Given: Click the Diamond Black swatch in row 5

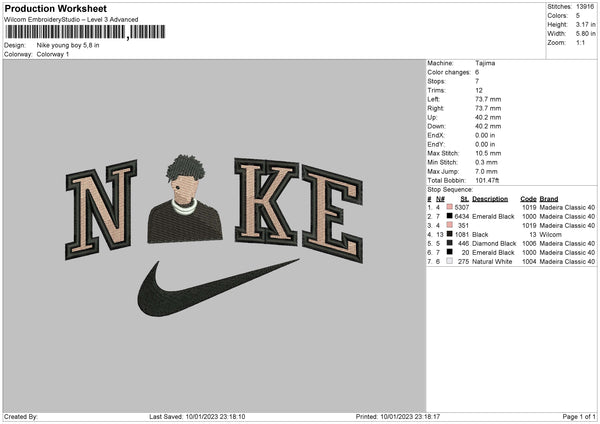Looking at the screenshot, I should point(450,243).
